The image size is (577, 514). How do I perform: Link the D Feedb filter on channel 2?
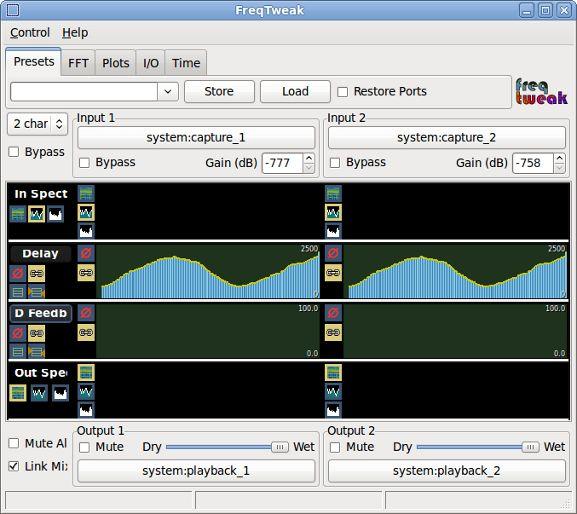[x=333, y=333]
